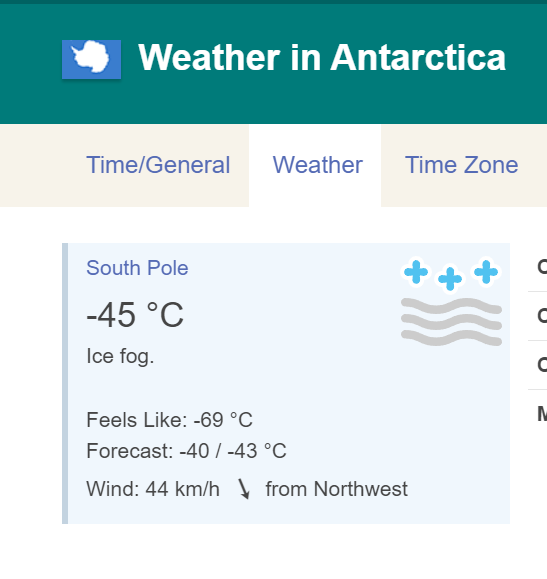547x579 pixels.
Task: Click the gray-blue left border of the weather card
Action: [65, 383]
